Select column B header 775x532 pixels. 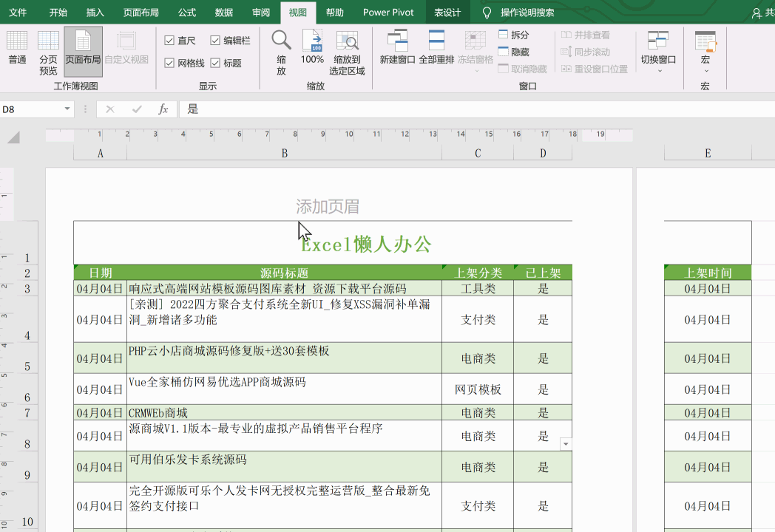tap(284, 153)
